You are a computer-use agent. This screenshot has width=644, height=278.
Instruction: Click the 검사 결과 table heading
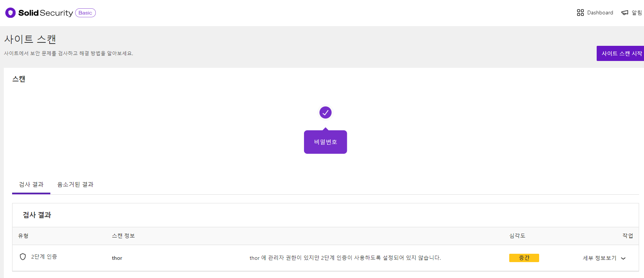pyautogui.click(x=37, y=215)
